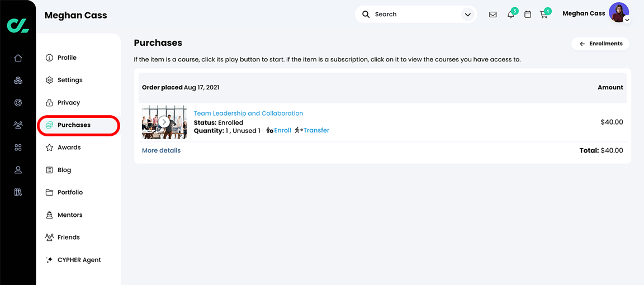Click the Status: Enrolled text
The image size is (644, 285).
(x=219, y=122)
